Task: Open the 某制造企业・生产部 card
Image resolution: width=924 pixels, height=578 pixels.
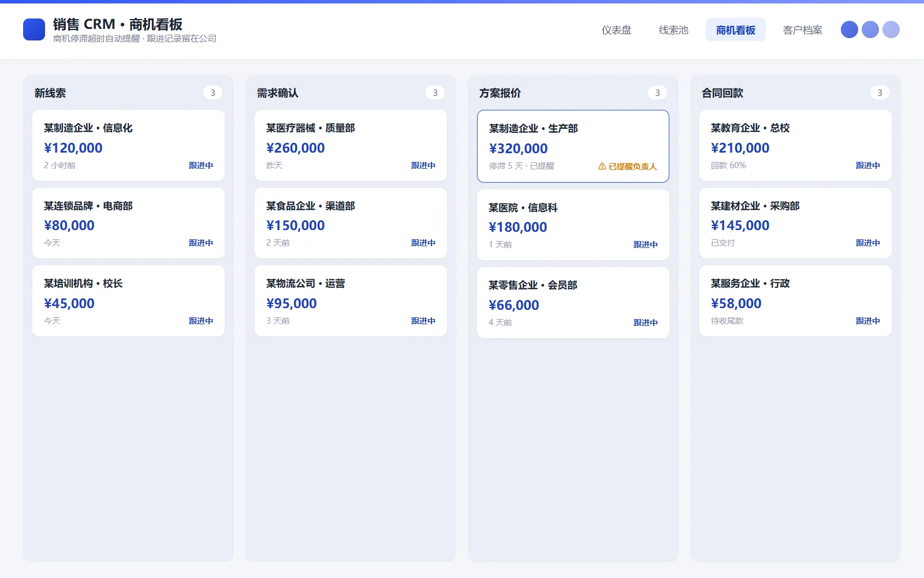Action: pos(573,146)
